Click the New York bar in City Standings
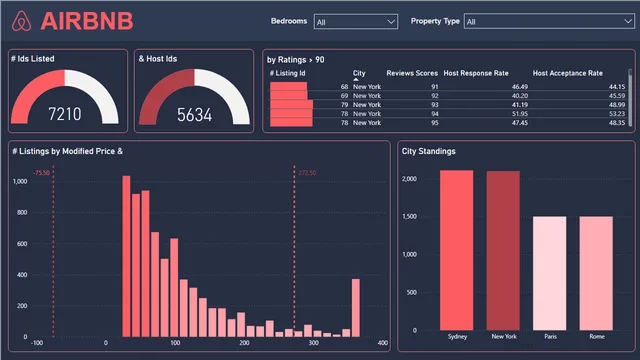640x360 pixels. click(x=503, y=251)
